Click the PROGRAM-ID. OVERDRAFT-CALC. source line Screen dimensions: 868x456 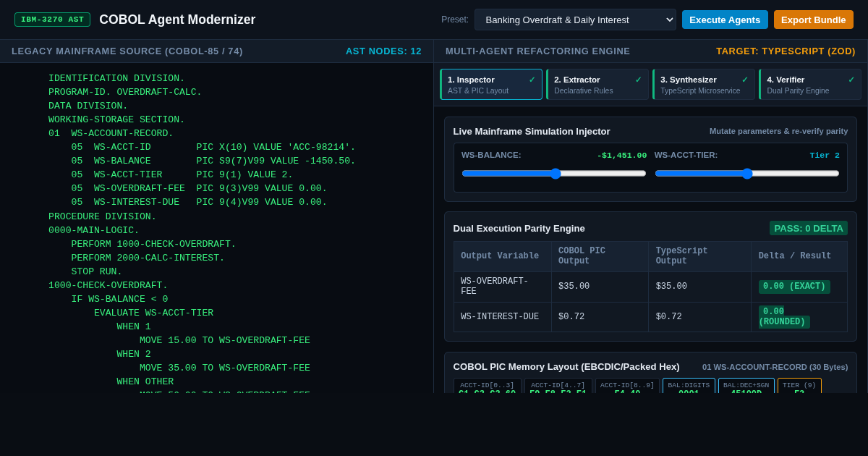click(x=125, y=93)
